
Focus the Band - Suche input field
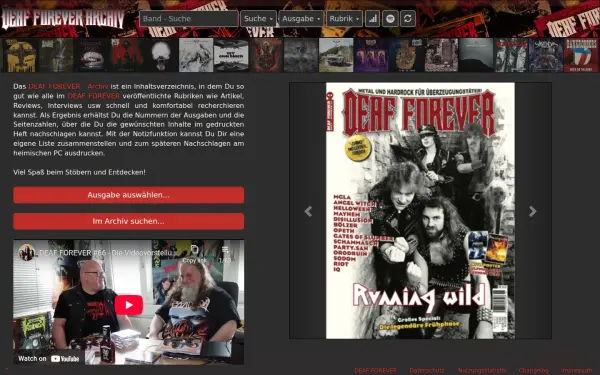(189, 19)
